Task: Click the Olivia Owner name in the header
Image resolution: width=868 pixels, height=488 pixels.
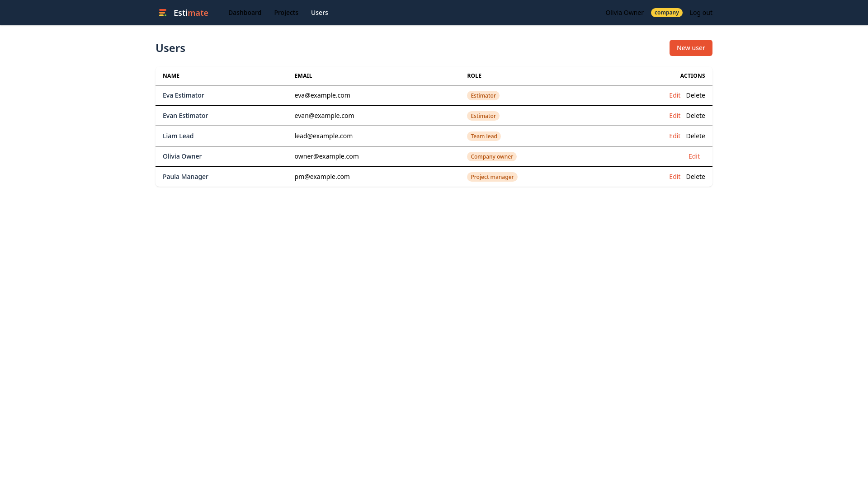Action: [x=624, y=13]
